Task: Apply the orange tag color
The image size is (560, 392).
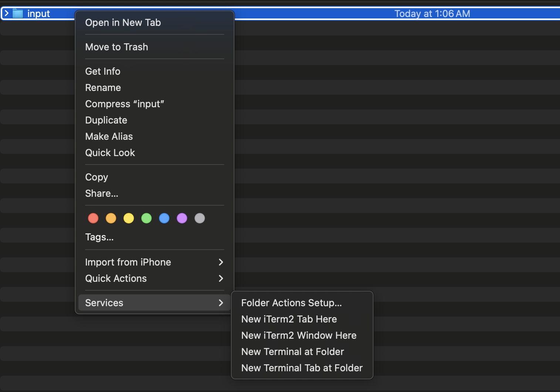Action: pyautogui.click(x=111, y=218)
